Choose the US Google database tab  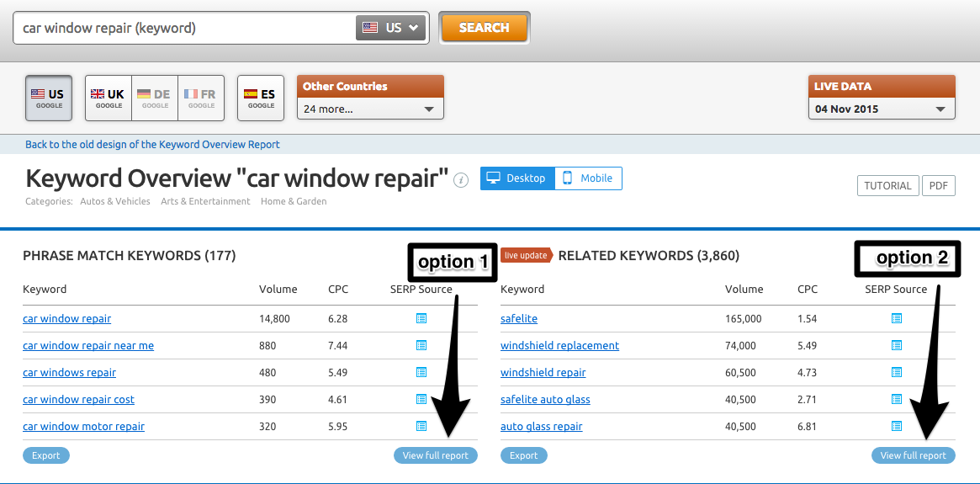(49, 98)
